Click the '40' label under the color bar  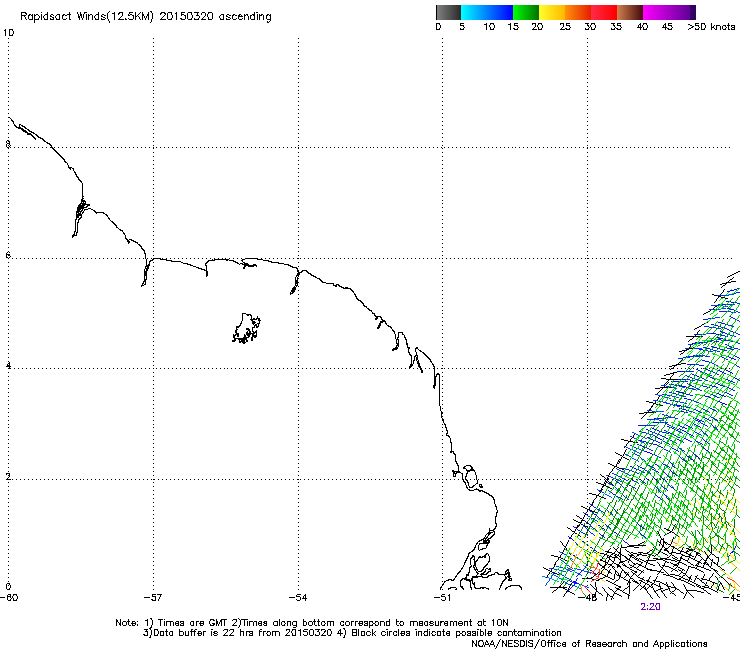tap(642, 27)
